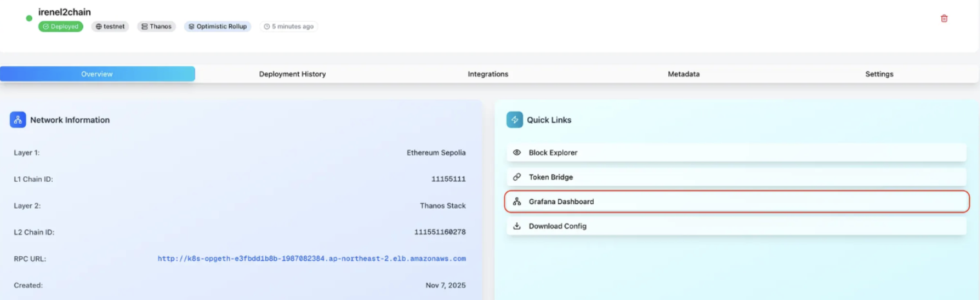Switch to the Overview tab
980x300 pixels.
point(97,74)
